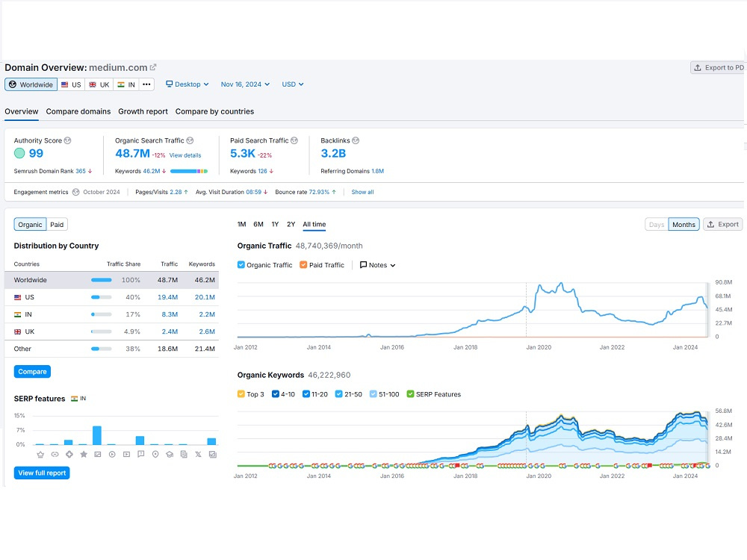Click the India flag in distribution table
Image resolution: width=747 pixels, height=560 pixels.
pos(18,314)
